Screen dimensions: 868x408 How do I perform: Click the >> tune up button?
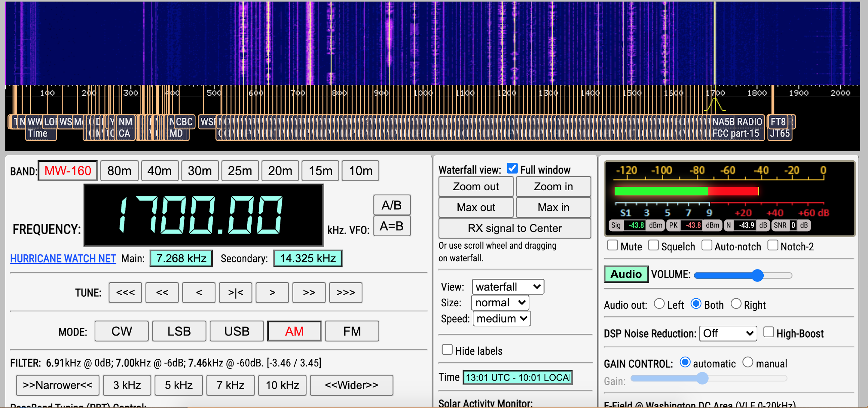pyautogui.click(x=309, y=293)
